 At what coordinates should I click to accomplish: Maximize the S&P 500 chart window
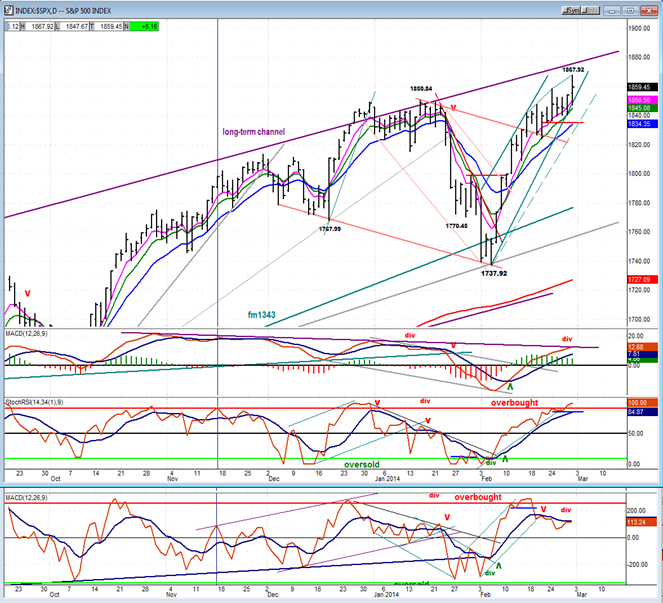coord(630,11)
